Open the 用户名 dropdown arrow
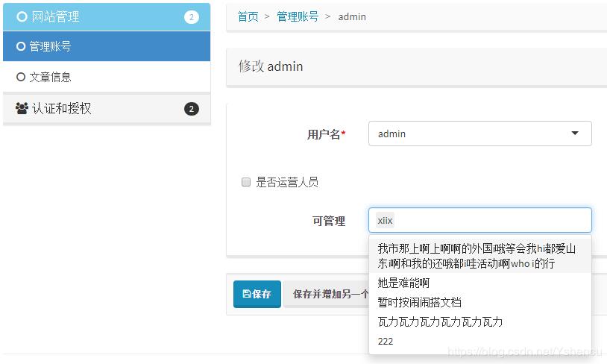 tap(575, 134)
